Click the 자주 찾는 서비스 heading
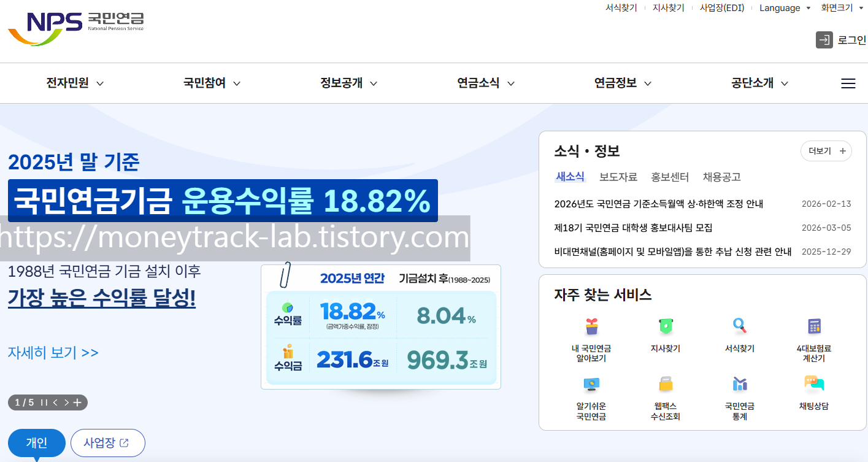Image resolution: width=868 pixels, height=462 pixels. coord(603,295)
